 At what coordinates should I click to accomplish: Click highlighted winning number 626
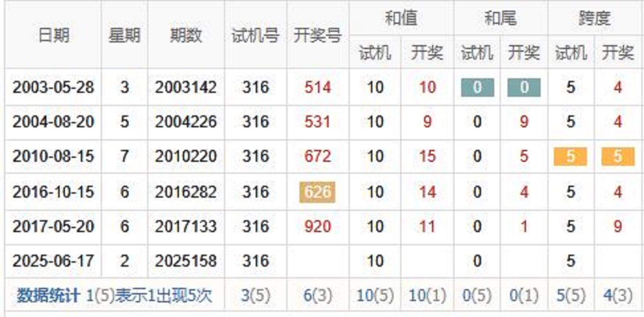coord(317,192)
